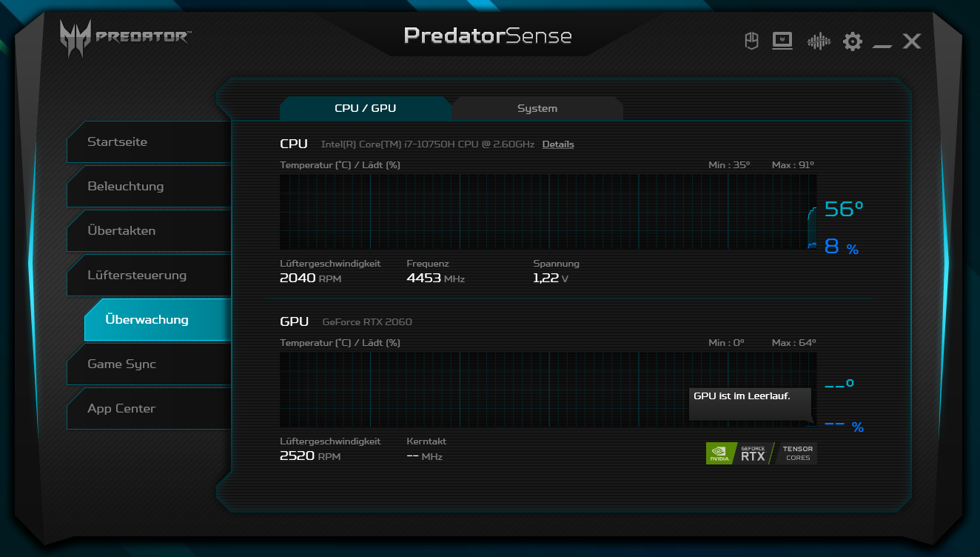Click GPU 'Min : 0°' label
The height and width of the screenshot is (557, 980).
pyautogui.click(x=726, y=343)
